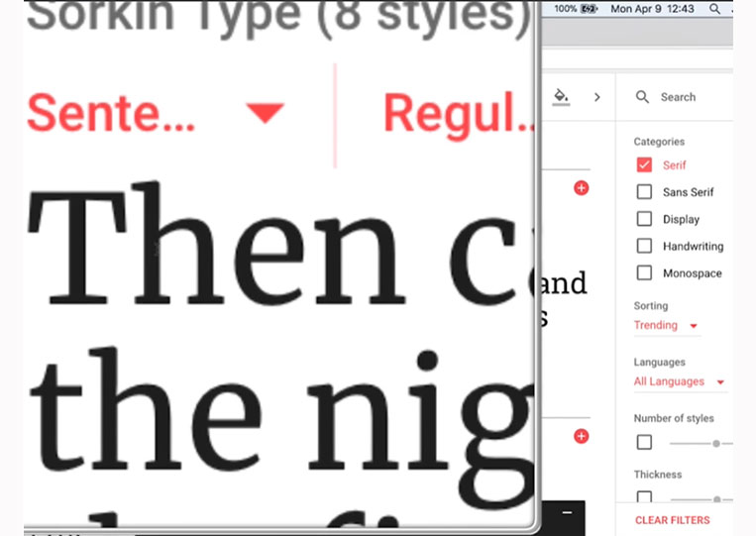Click CLEAR FILTERS link
The width and height of the screenshot is (756, 536).
[672, 520]
